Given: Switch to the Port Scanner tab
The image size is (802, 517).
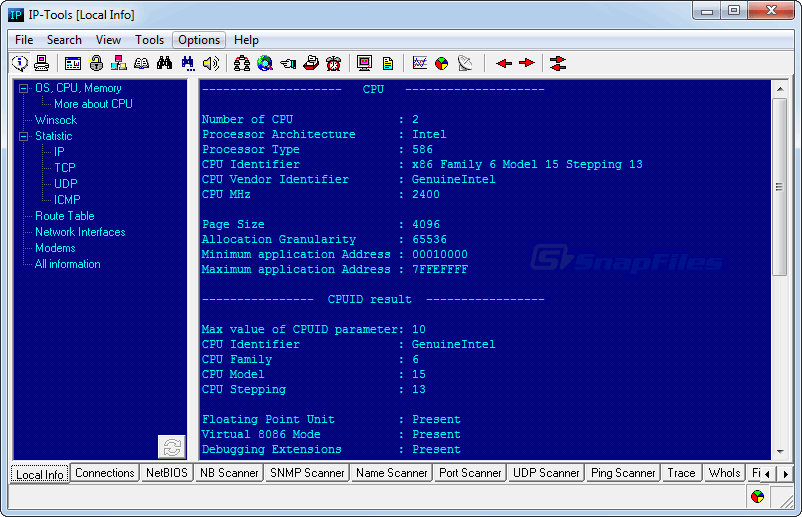Looking at the screenshot, I should (470, 473).
